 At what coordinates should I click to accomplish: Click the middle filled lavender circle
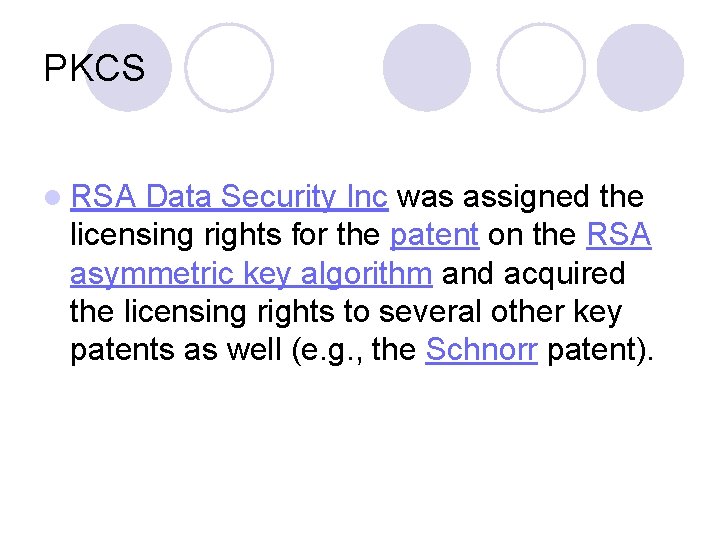pyautogui.click(x=426, y=67)
